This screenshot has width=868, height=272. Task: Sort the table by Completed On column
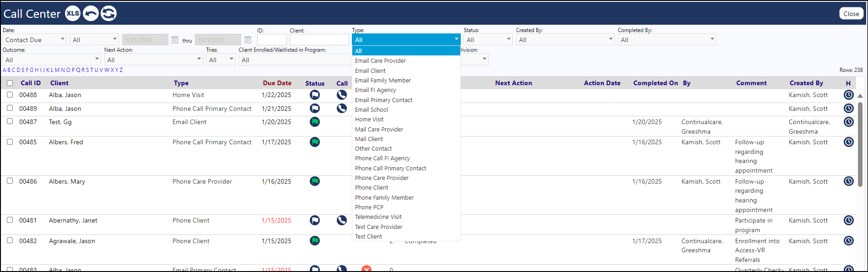coord(656,83)
